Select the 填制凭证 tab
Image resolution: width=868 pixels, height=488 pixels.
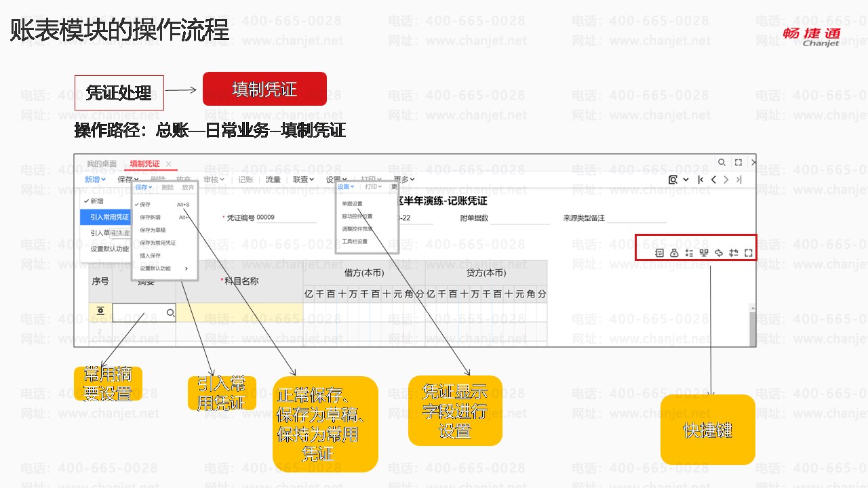tap(144, 164)
